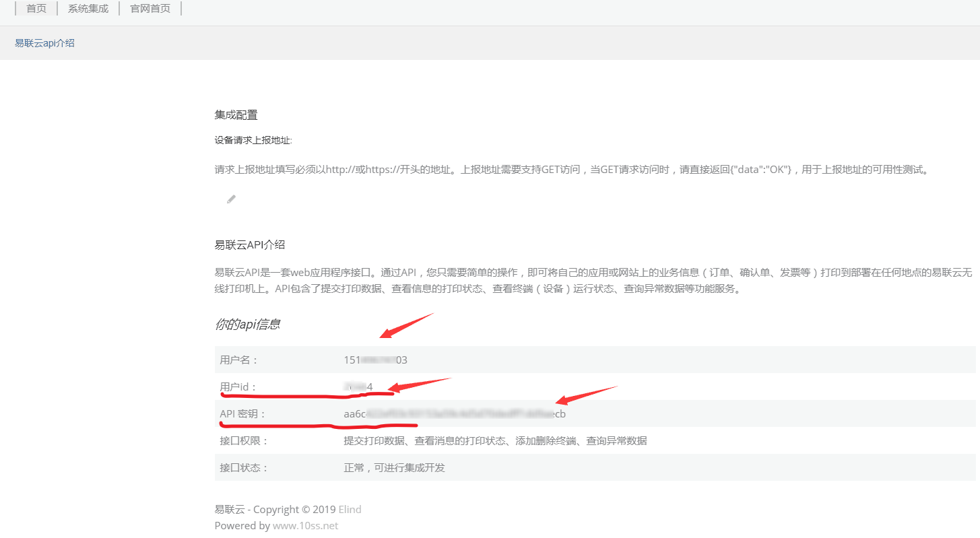The width and height of the screenshot is (980, 538).
Task: Click the pencil edit icon for report address
Action: coord(231,199)
